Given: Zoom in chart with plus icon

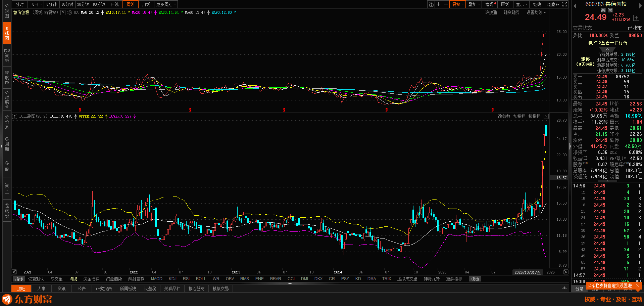Looking at the screenshot, I should [x=438, y=4].
